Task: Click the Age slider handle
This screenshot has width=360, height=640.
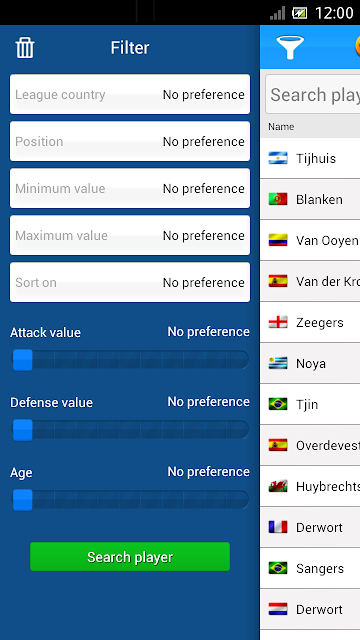Action: point(22,500)
